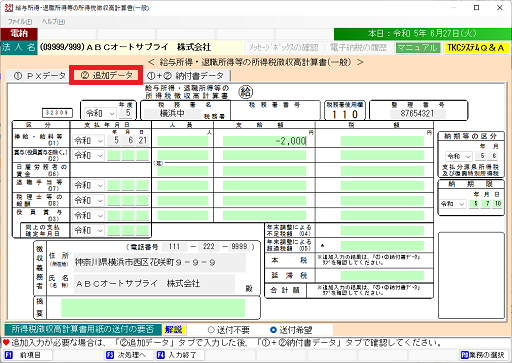Click the 税額 field for 退職手当等 row
The width and height of the screenshot is (512, 363).
click(382, 185)
